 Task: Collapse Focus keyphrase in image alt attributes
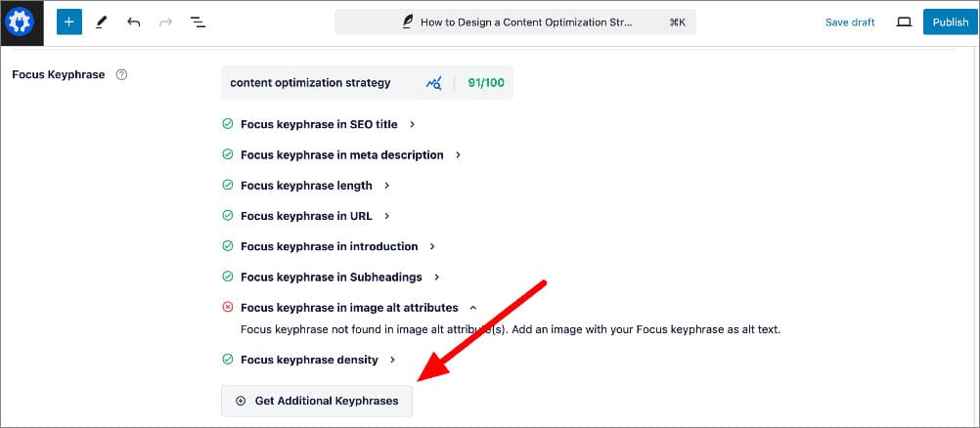(473, 308)
